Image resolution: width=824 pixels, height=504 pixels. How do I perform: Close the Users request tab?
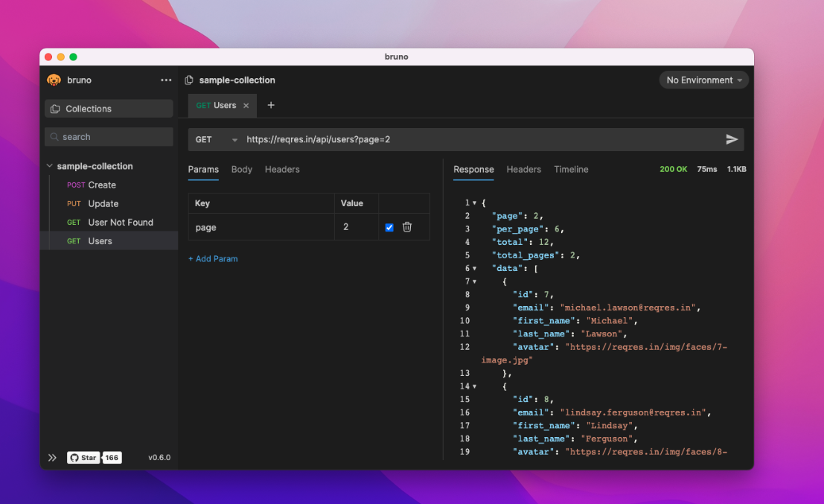click(246, 106)
